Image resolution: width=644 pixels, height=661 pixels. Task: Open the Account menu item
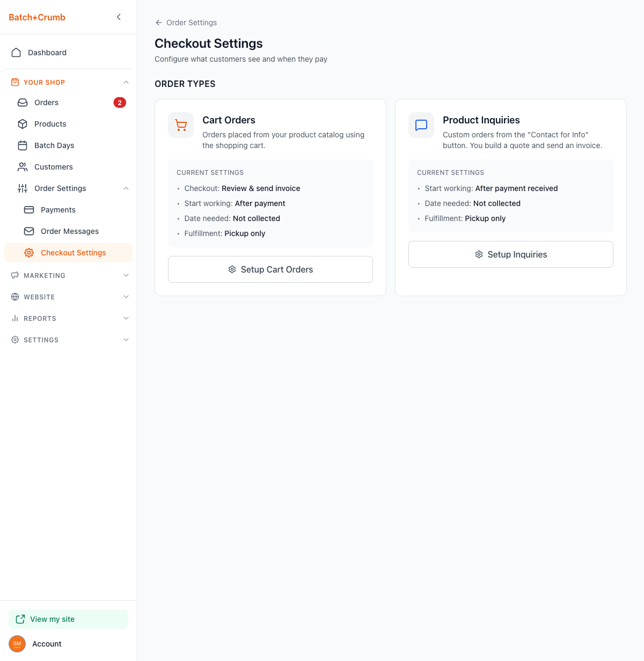pyautogui.click(x=47, y=644)
